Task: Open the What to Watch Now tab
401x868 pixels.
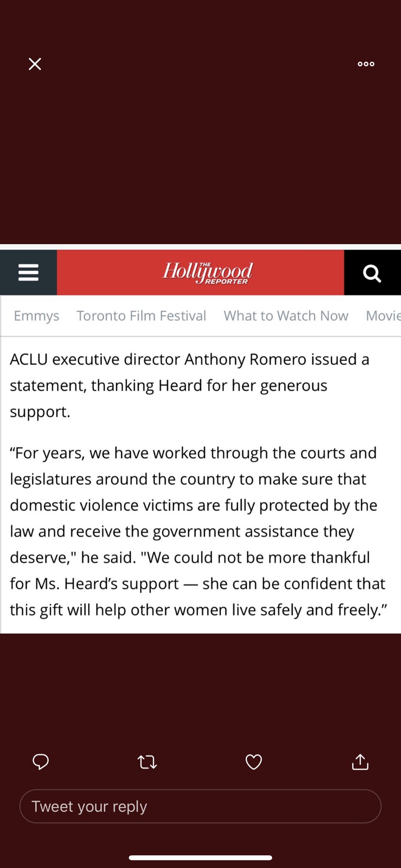Action: 286,316
